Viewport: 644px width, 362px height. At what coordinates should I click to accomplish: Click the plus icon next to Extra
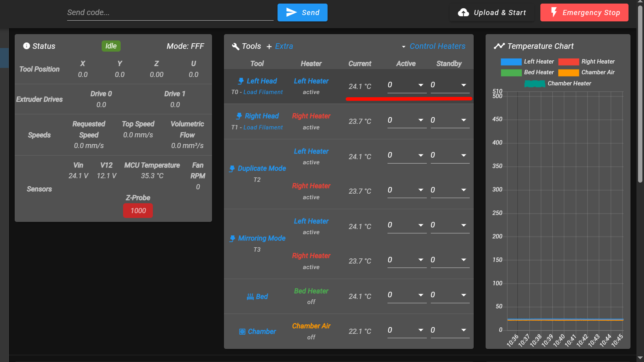269,47
